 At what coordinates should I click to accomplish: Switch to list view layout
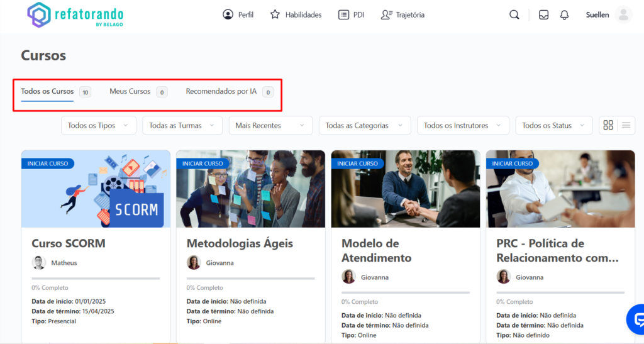point(626,125)
